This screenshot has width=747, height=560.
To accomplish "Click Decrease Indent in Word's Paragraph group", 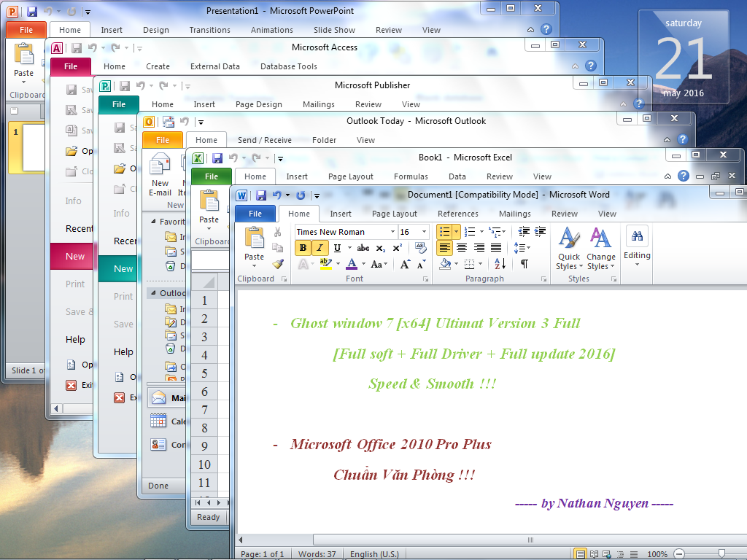I will click(x=524, y=232).
